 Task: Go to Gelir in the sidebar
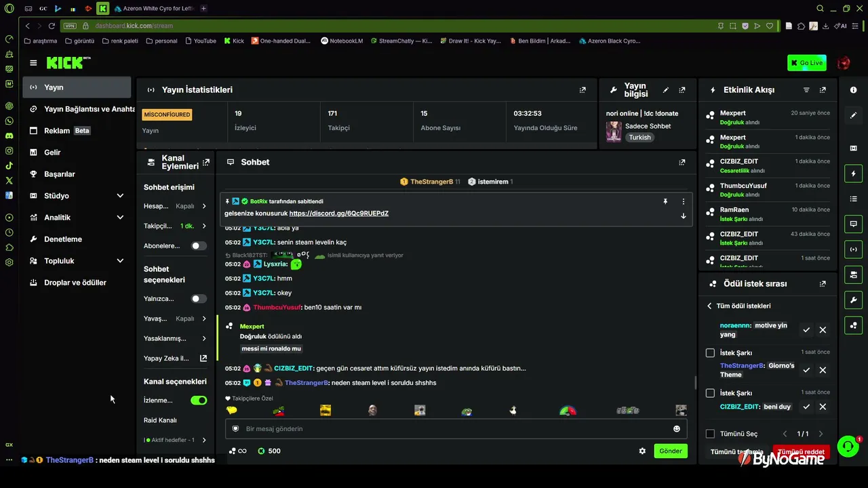pyautogui.click(x=77, y=152)
